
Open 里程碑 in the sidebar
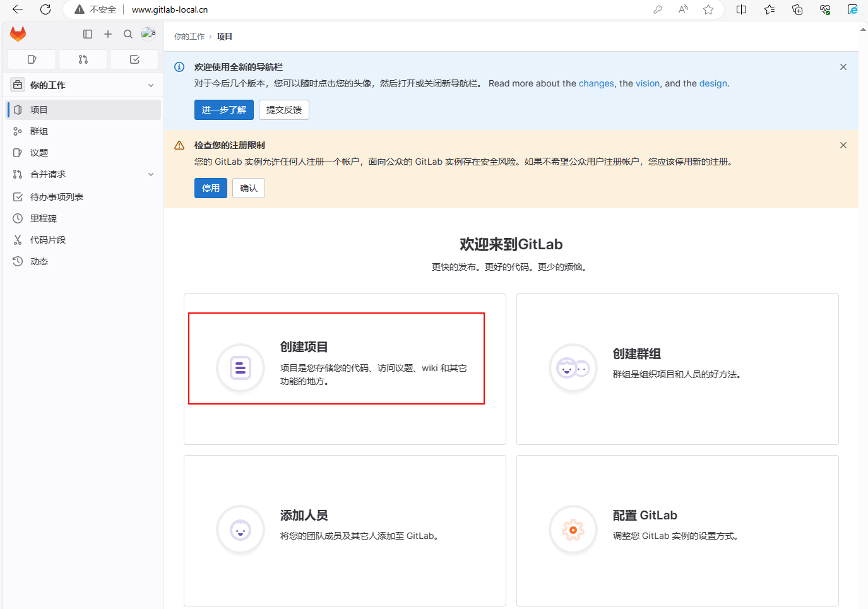coord(83,218)
